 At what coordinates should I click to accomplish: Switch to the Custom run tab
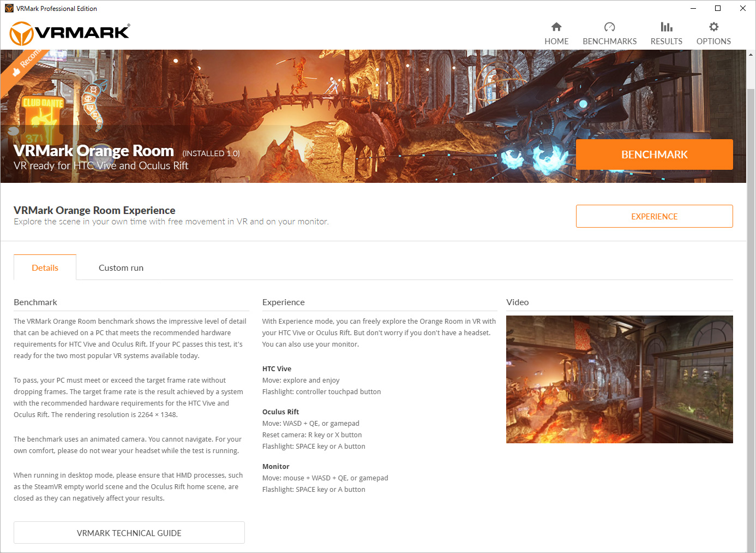(x=121, y=267)
